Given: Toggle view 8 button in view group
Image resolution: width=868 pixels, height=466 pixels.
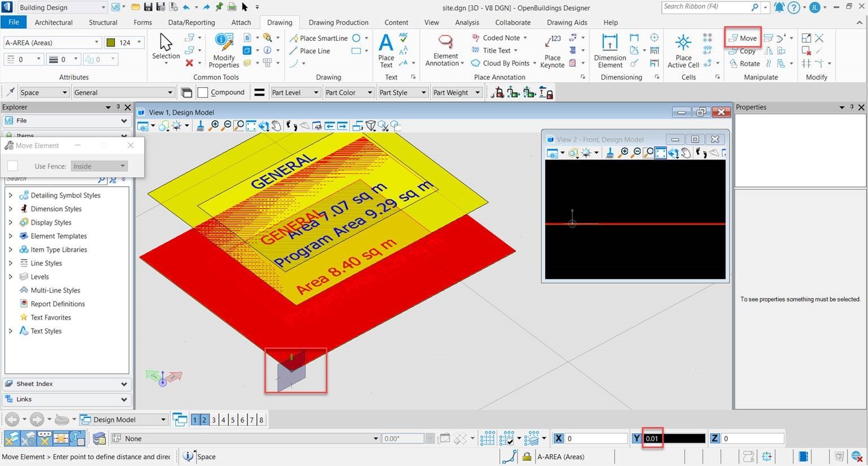Looking at the screenshot, I should pyautogui.click(x=261, y=420).
